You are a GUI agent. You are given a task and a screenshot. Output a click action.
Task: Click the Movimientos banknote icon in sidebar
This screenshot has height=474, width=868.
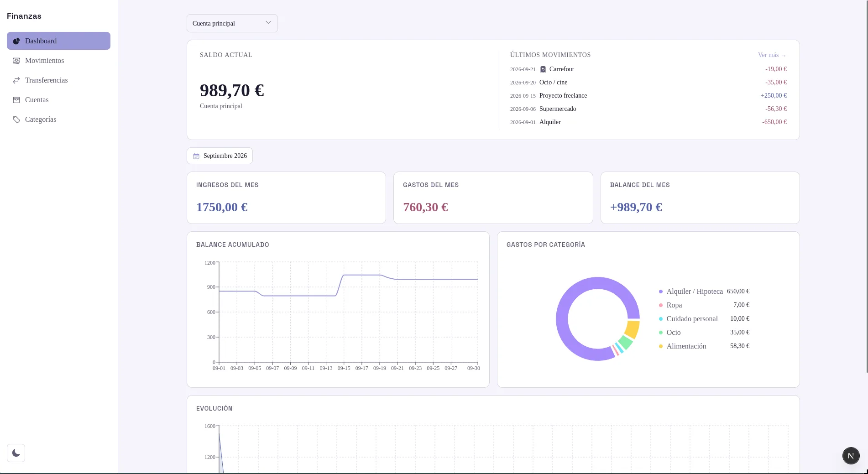point(16,61)
